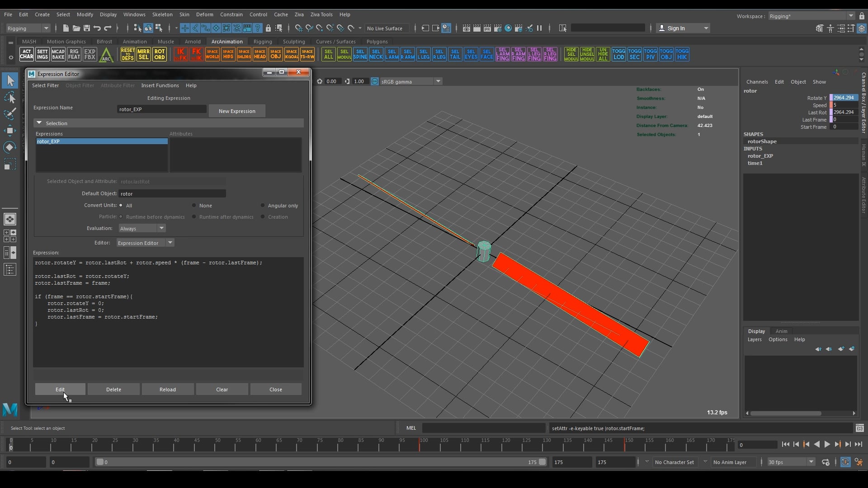Open the Insert Functions menu
Screen dimensions: 868x488
160,85
